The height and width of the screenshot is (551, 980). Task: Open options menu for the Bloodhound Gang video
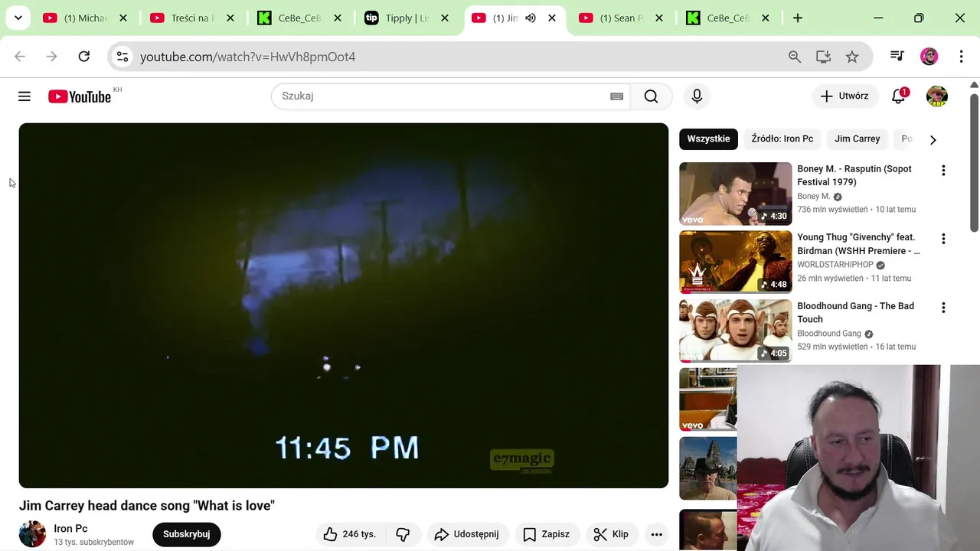coord(943,308)
